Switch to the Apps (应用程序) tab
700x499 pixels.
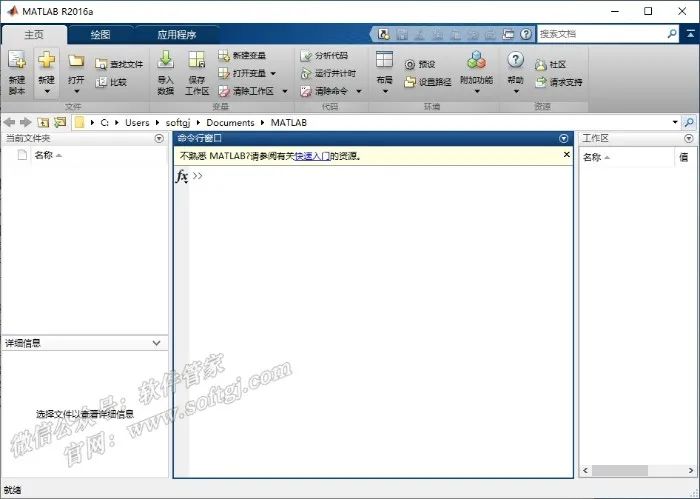click(177, 34)
